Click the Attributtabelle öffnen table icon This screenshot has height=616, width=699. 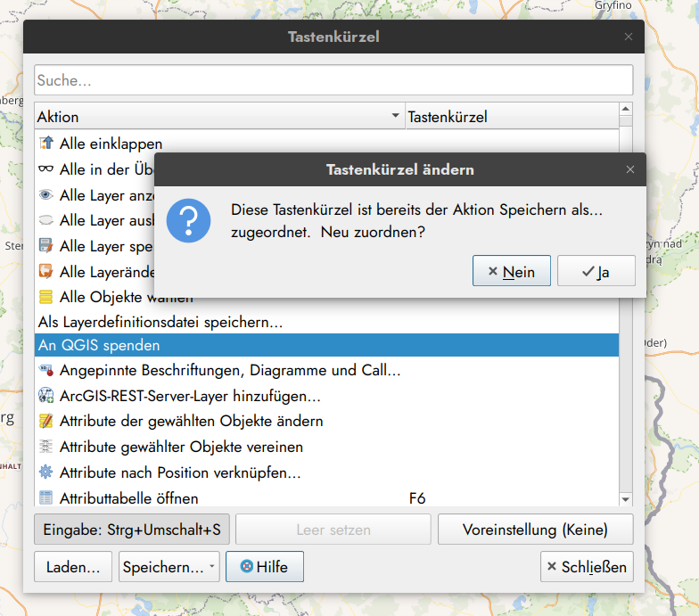(46, 498)
